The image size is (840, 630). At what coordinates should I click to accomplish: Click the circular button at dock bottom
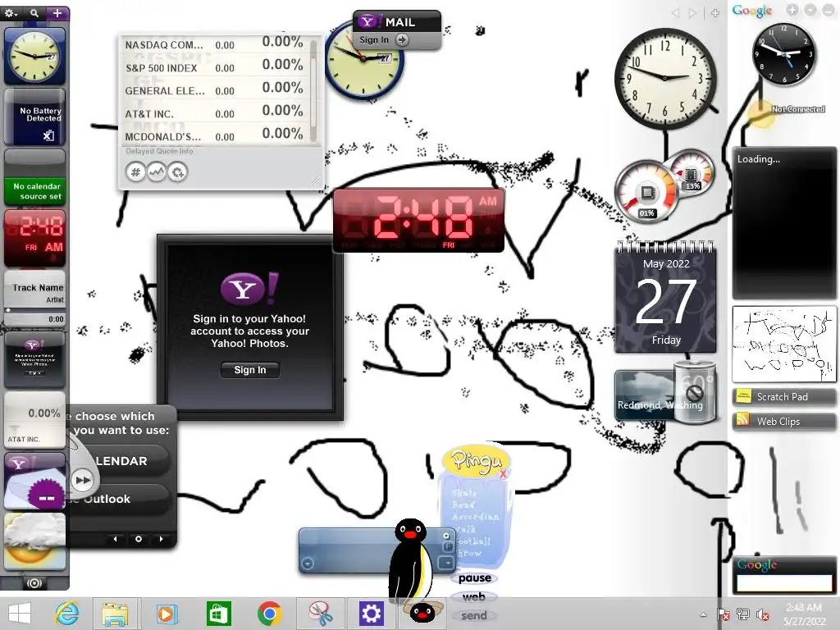click(34, 583)
